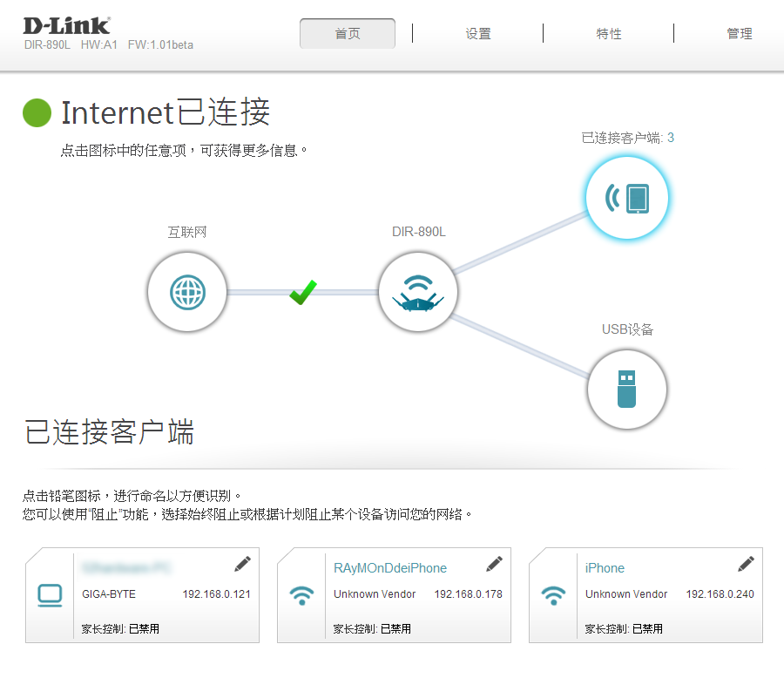The image size is (784, 678).
Task: Click the iPhone device name link
Action: (605, 568)
